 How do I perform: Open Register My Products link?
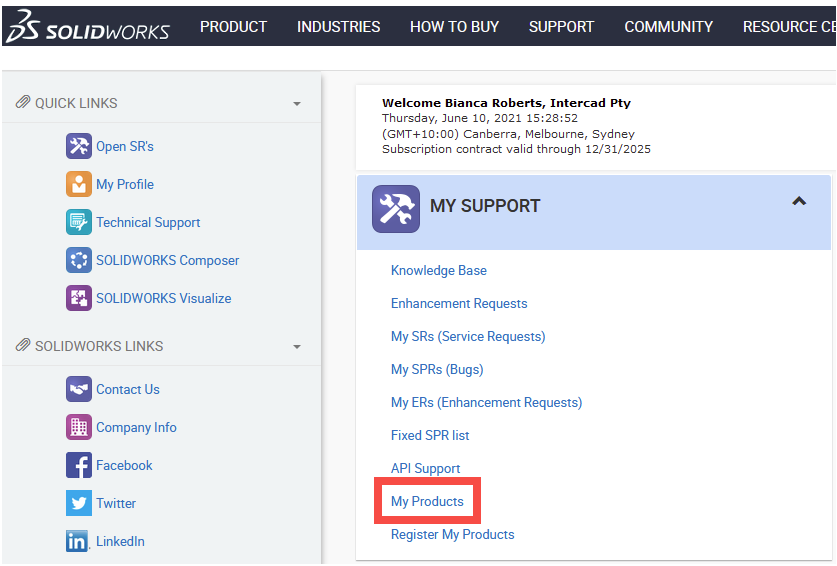coord(452,534)
